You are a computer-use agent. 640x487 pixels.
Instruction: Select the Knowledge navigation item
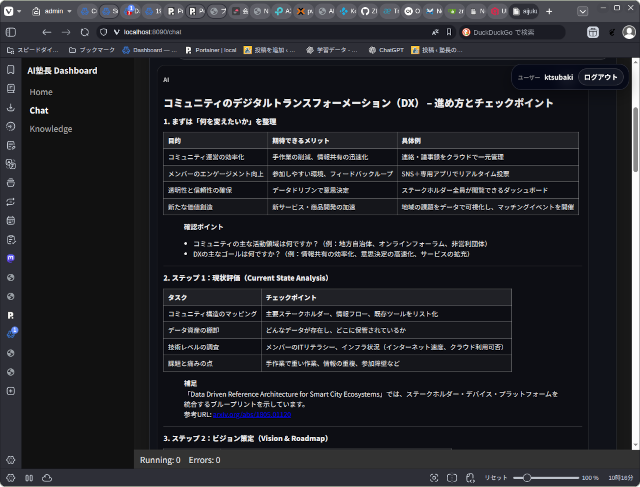point(51,129)
